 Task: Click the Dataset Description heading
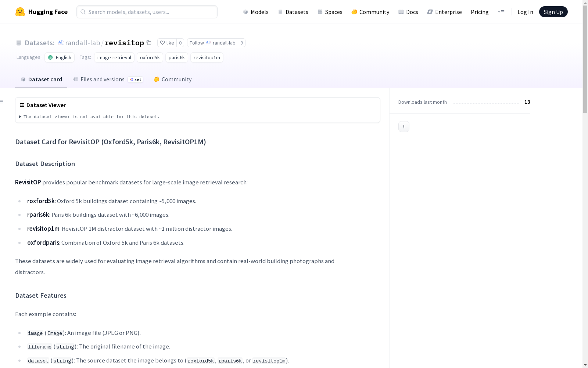coord(45,164)
